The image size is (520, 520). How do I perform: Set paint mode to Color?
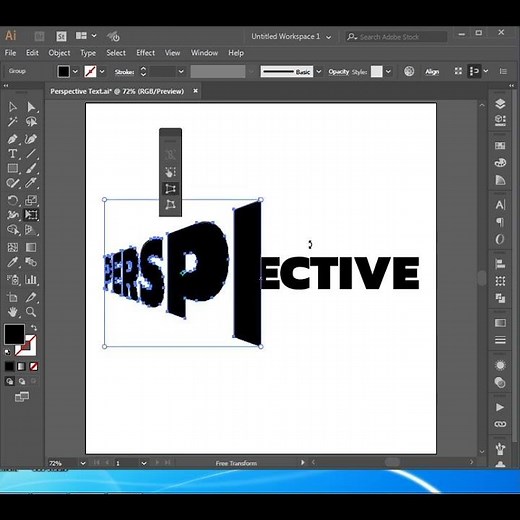coord(9,367)
